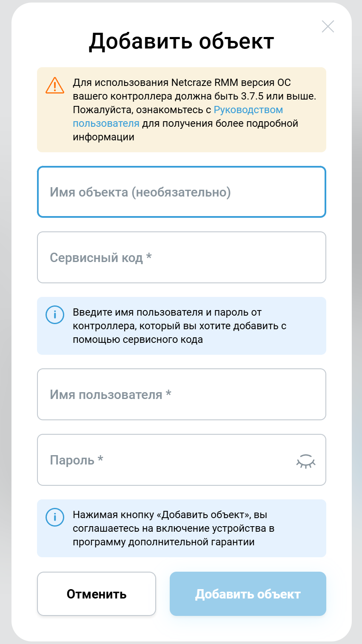Image resolution: width=362 pixels, height=644 pixels.
Task: Click the orange alert icon in the banner
Action: [54, 85]
